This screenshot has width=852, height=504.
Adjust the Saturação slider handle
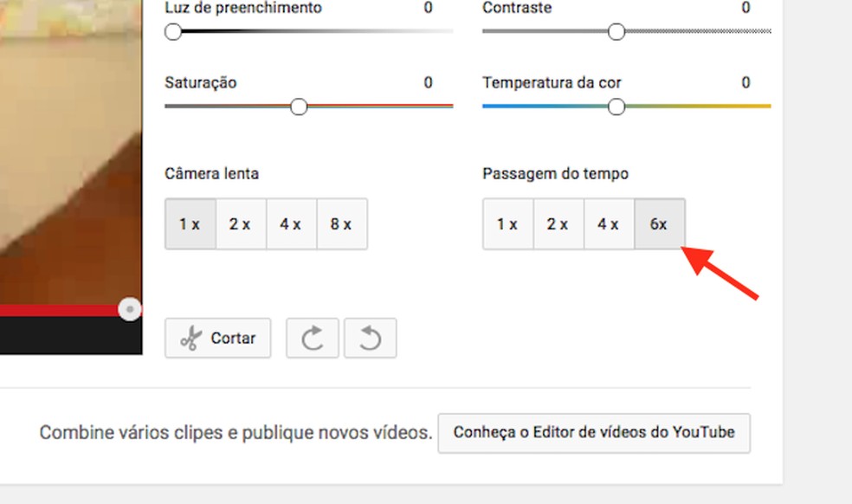click(x=300, y=107)
